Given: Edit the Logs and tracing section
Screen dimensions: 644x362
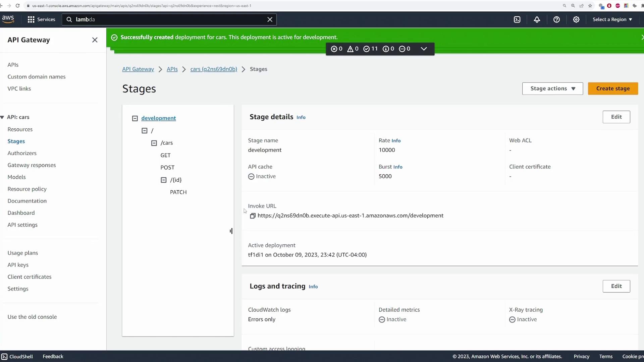Looking at the screenshot, I should [x=616, y=286].
